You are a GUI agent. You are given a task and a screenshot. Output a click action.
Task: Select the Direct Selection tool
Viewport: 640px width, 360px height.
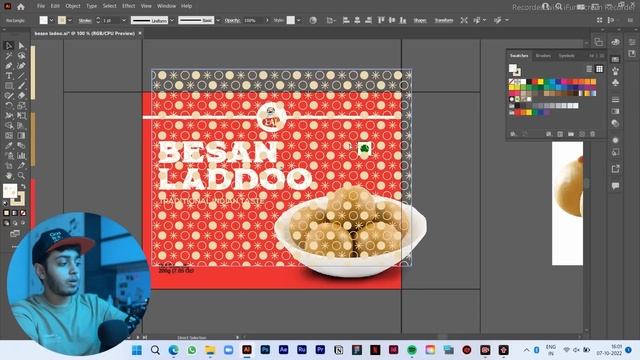pos(21,45)
